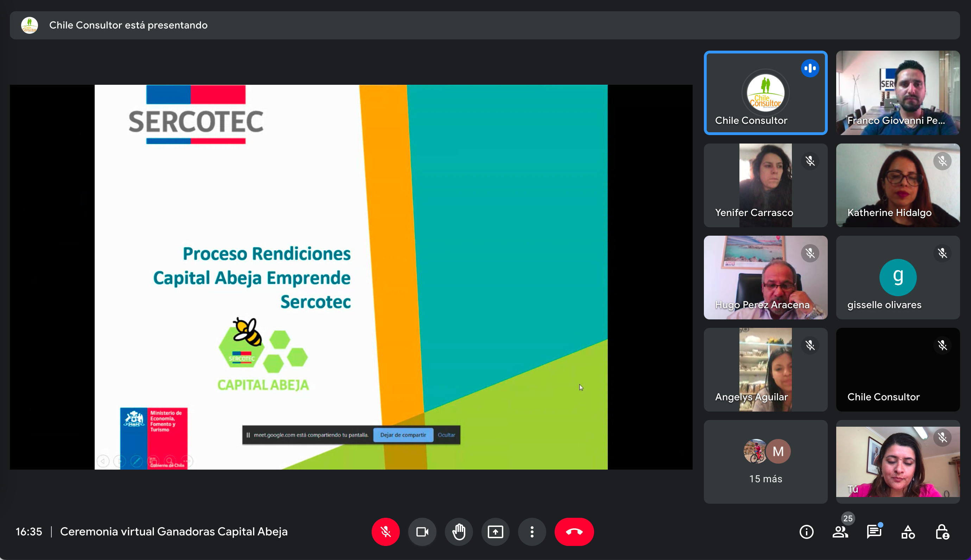Click muted mic icon on the Tú tile
This screenshot has height=560, width=971.
click(942, 437)
